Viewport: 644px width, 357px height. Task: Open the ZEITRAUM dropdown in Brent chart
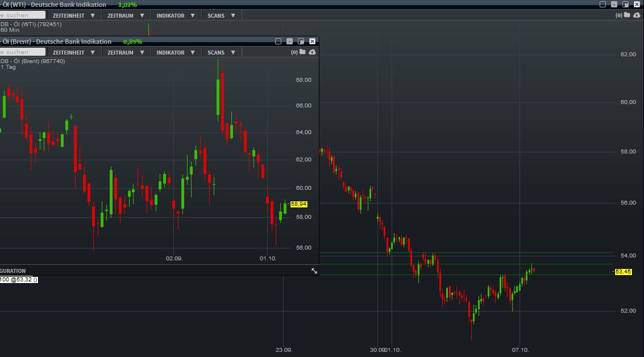(123, 52)
